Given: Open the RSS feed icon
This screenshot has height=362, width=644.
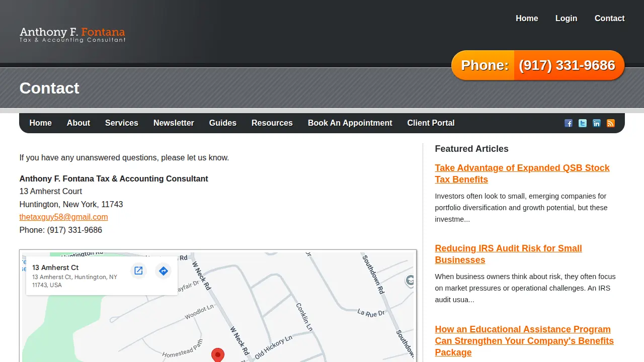Looking at the screenshot, I should click(611, 123).
